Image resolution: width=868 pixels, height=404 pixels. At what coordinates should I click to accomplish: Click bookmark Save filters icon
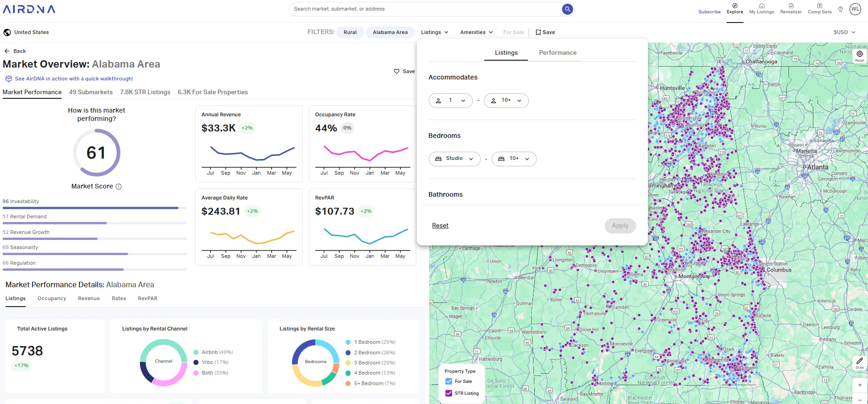538,32
